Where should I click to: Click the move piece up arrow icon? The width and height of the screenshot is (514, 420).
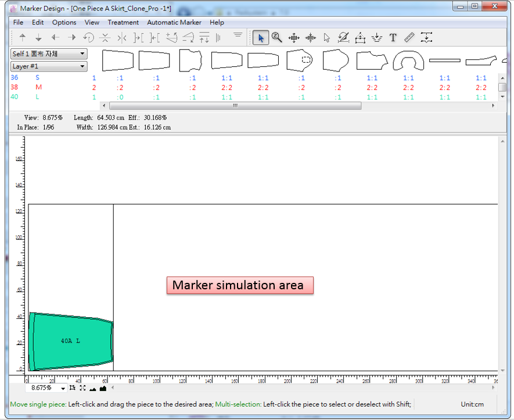pyautogui.click(x=23, y=38)
